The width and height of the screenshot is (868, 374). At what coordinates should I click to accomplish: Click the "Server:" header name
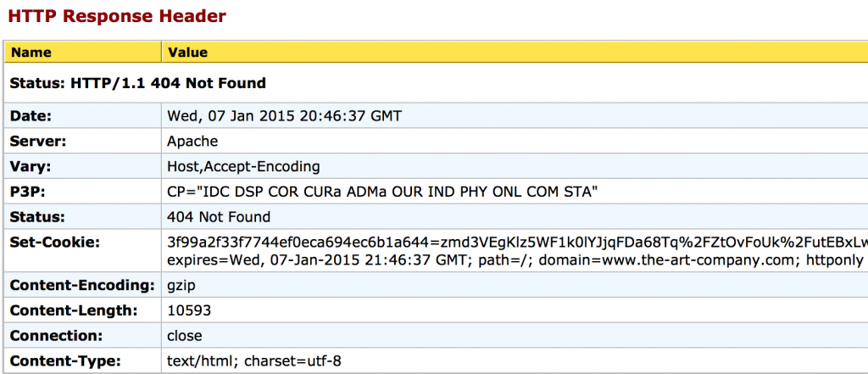tap(38, 141)
